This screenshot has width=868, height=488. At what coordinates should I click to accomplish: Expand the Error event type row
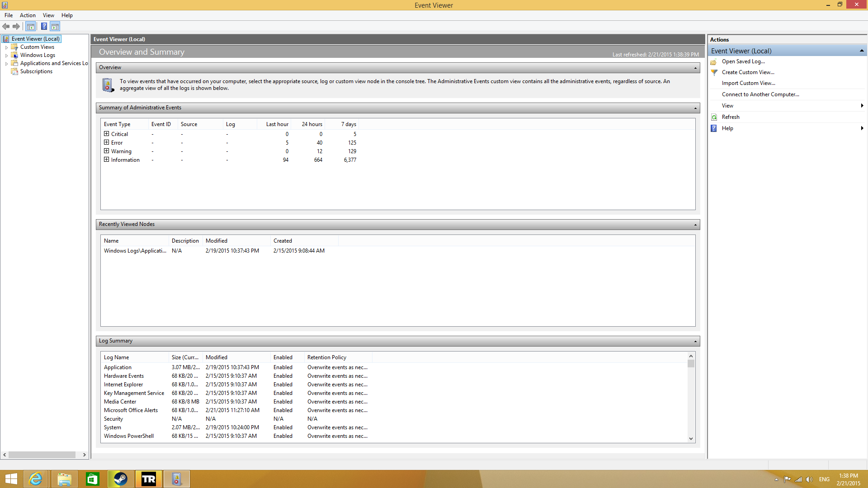pos(106,143)
